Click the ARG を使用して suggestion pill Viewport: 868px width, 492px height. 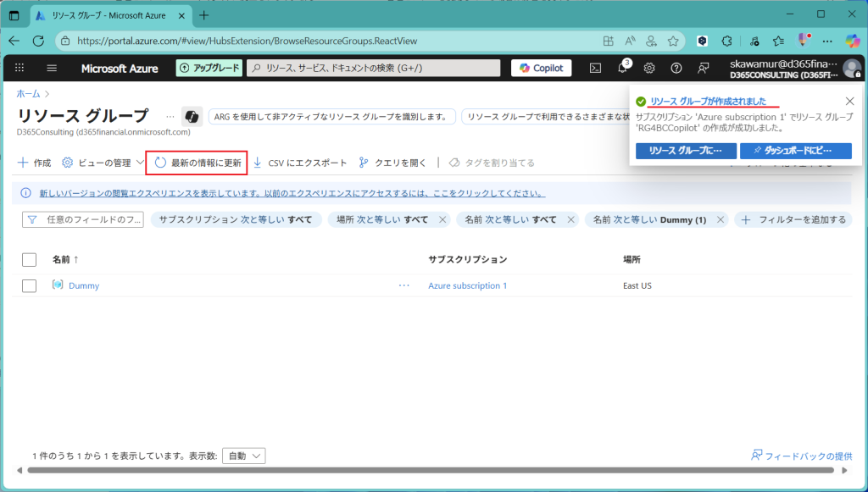pos(331,117)
